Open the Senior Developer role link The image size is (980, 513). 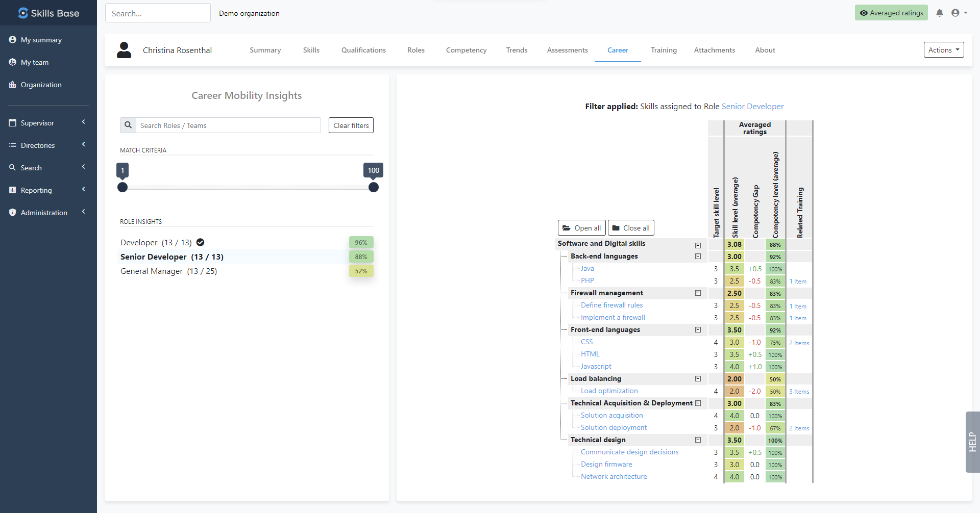752,107
